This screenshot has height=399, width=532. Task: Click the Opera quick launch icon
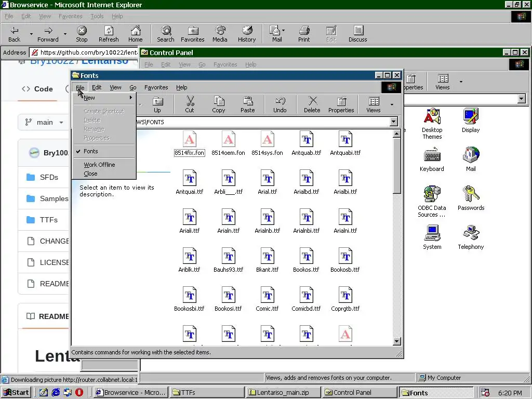pyautogui.click(x=79, y=393)
